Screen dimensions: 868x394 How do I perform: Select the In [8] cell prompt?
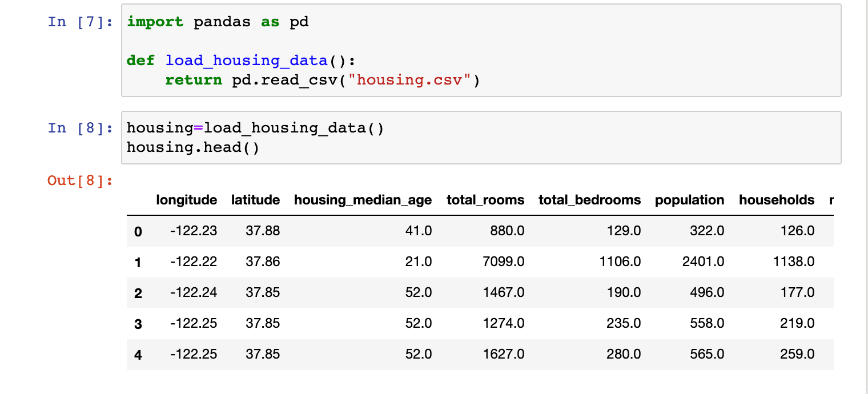79,128
